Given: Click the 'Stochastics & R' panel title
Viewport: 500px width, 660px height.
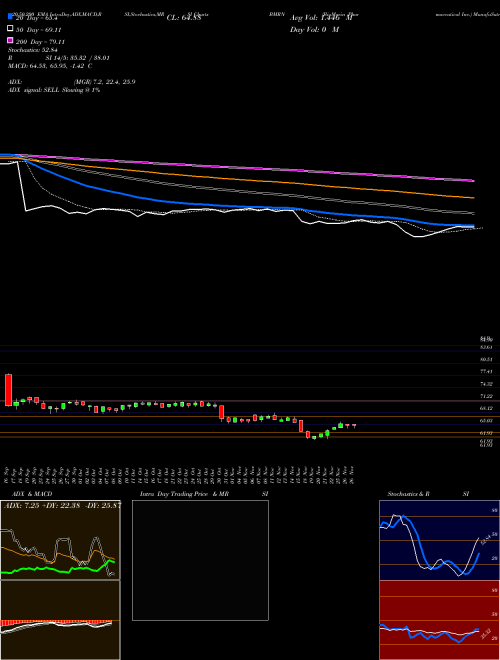Looking at the screenshot, I should 408,494.
